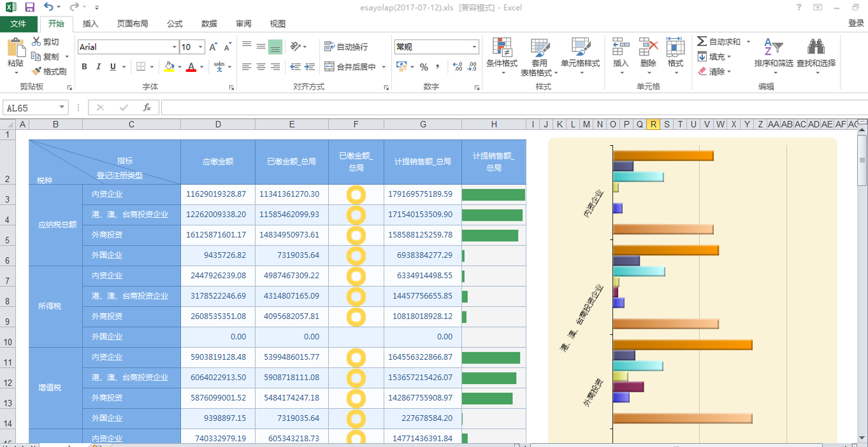The image size is (868, 447).
Task: Open the 文件 (File) tab
Action: coord(18,24)
